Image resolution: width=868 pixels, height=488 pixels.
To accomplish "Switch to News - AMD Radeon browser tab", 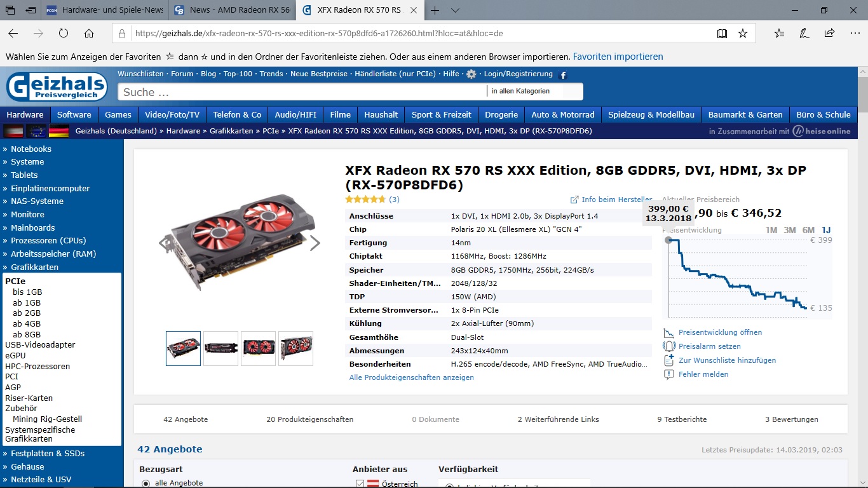I will coord(233,10).
